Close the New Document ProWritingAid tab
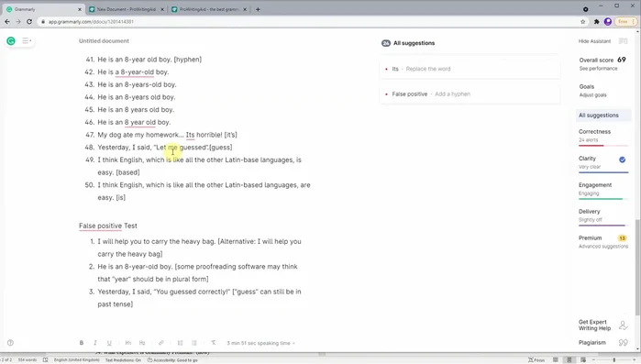 [x=162, y=9]
